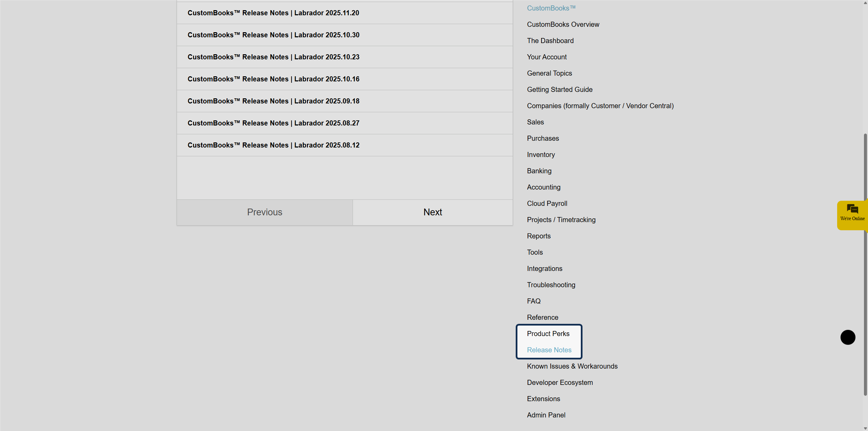The height and width of the screenshot is (431, 868).
Task: Select Projects / Timetracking category
Action: (561, 220)
